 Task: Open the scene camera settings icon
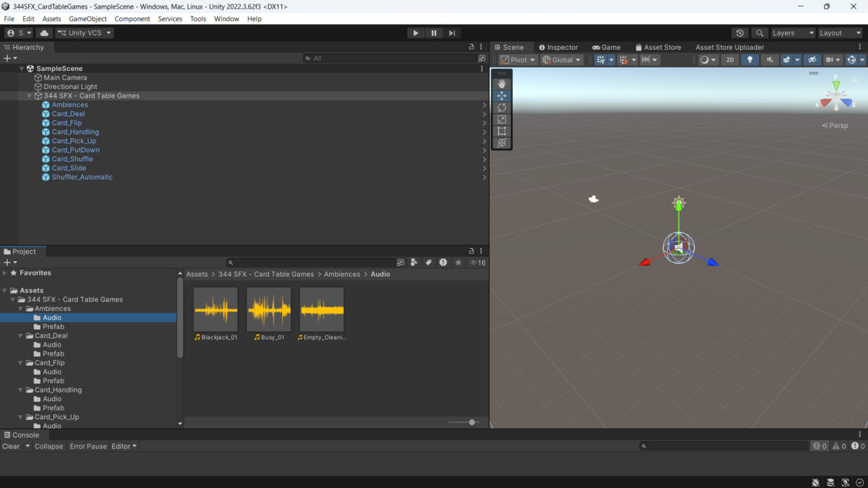pos(833,60)
